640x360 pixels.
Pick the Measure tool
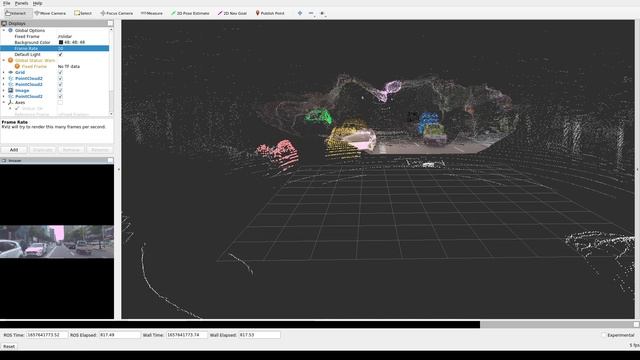[151, 13]
